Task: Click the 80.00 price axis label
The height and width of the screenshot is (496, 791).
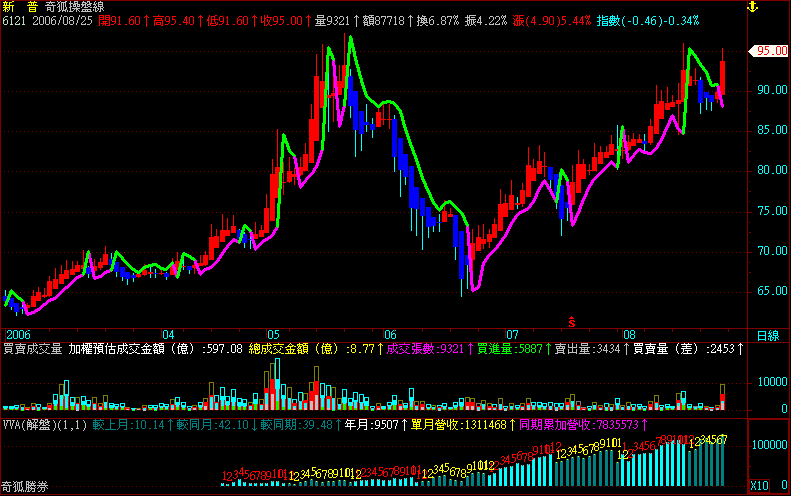Action: pyautogui.click(x=772, y=170)
